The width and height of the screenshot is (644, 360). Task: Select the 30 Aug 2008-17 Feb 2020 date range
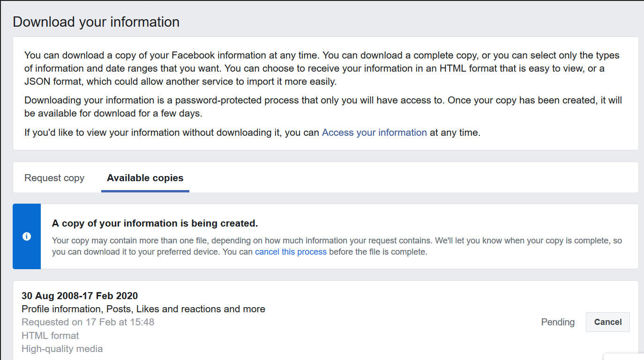(x=80, y=295)
